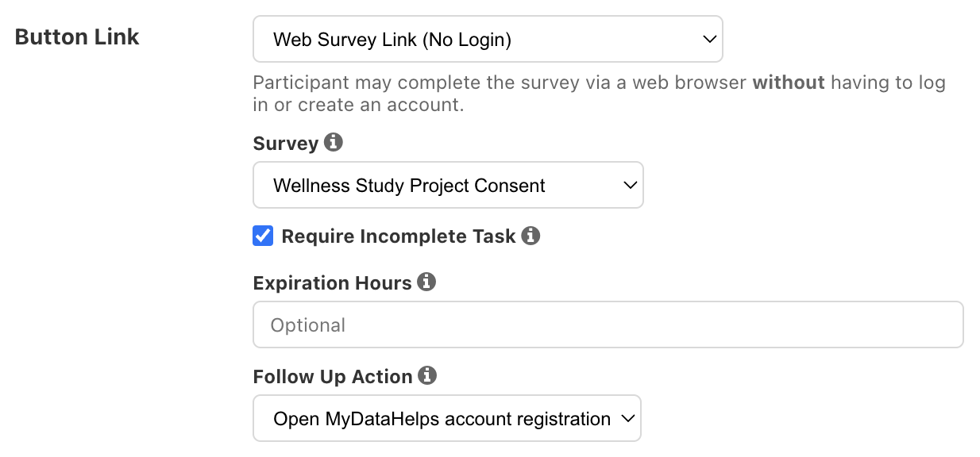Click the 'Survey' field label
Viewport: 980px width, 457px height.
click(285, 144)
